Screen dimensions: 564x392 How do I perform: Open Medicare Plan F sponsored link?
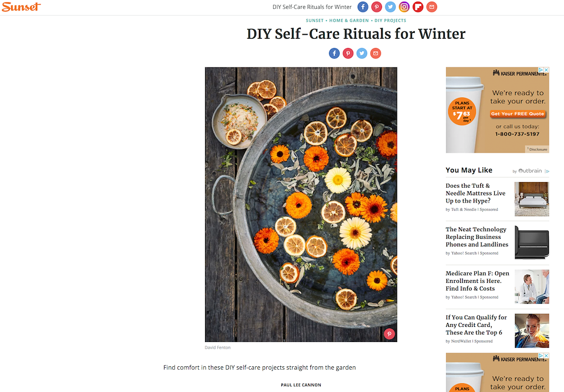coord(477,281)
